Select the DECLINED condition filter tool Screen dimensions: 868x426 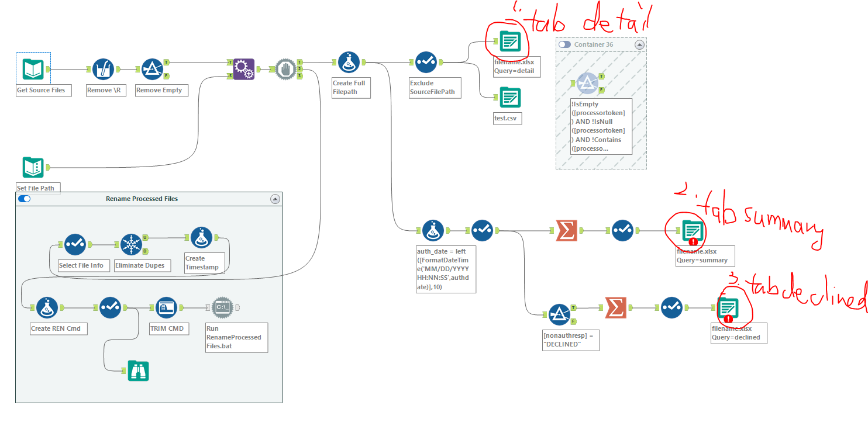point(559,314)
